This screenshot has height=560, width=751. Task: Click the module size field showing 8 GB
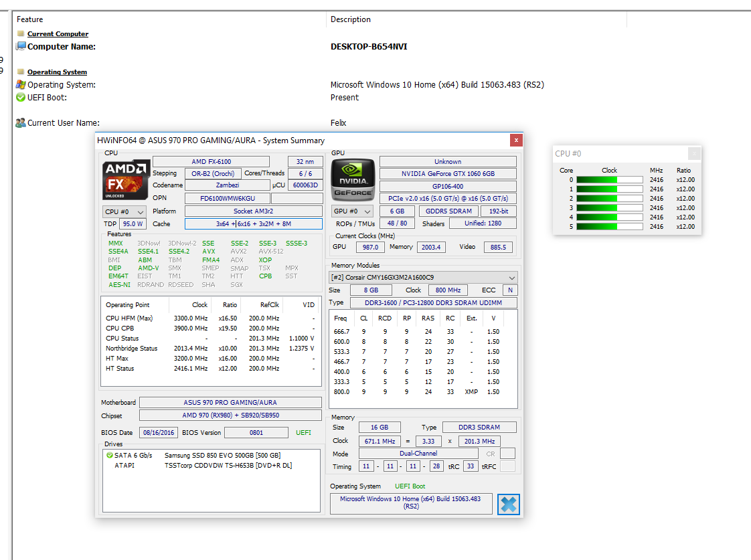point(371,290)
